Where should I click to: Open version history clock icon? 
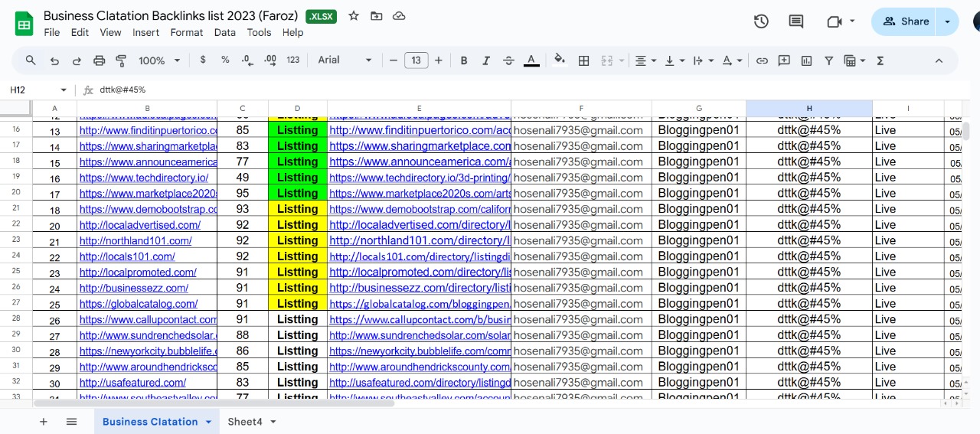[x=761, y=21]
